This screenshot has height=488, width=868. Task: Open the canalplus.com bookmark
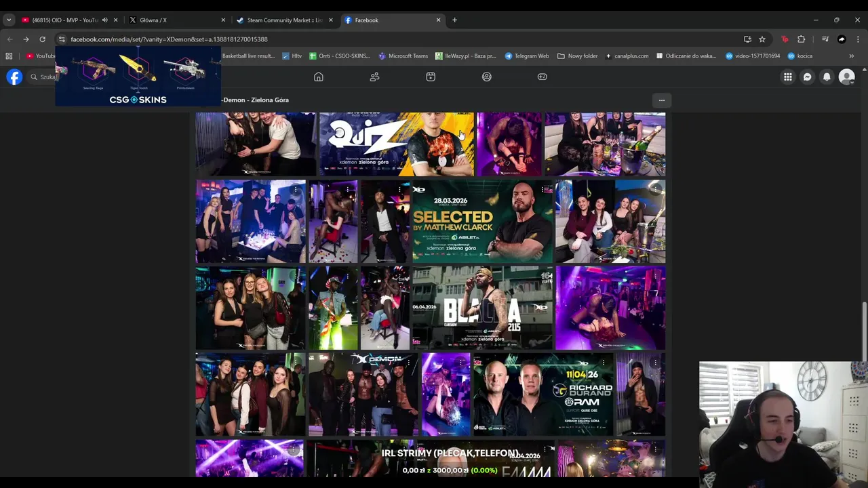pos(627,56)
